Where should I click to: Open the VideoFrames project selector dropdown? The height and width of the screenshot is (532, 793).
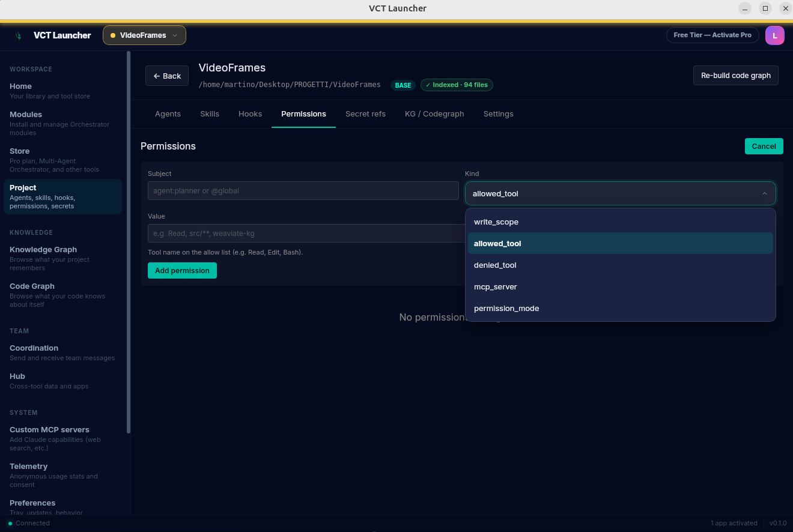(x=144, y=35)
